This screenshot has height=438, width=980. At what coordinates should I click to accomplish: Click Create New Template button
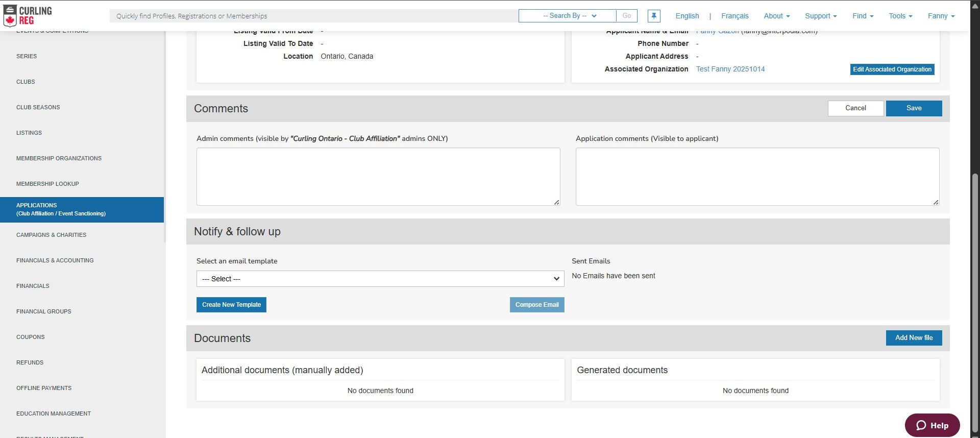click(231, 305)
